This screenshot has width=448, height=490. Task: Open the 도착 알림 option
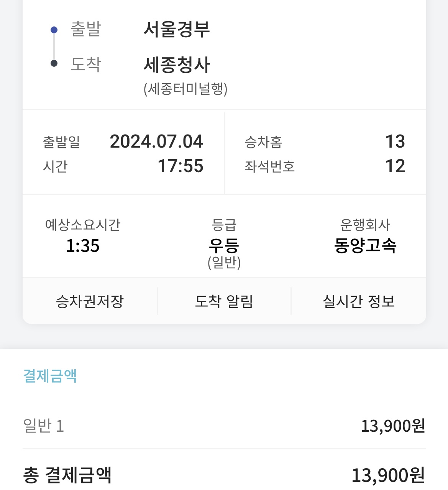(224, 301)
